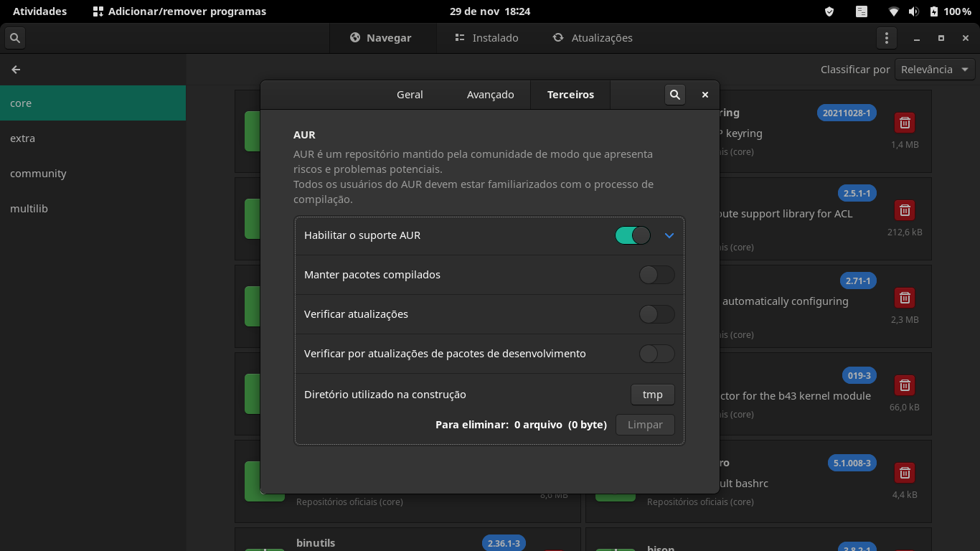
Task: Toggle Verificar atualizações switch
Action: tap(656, 314)
